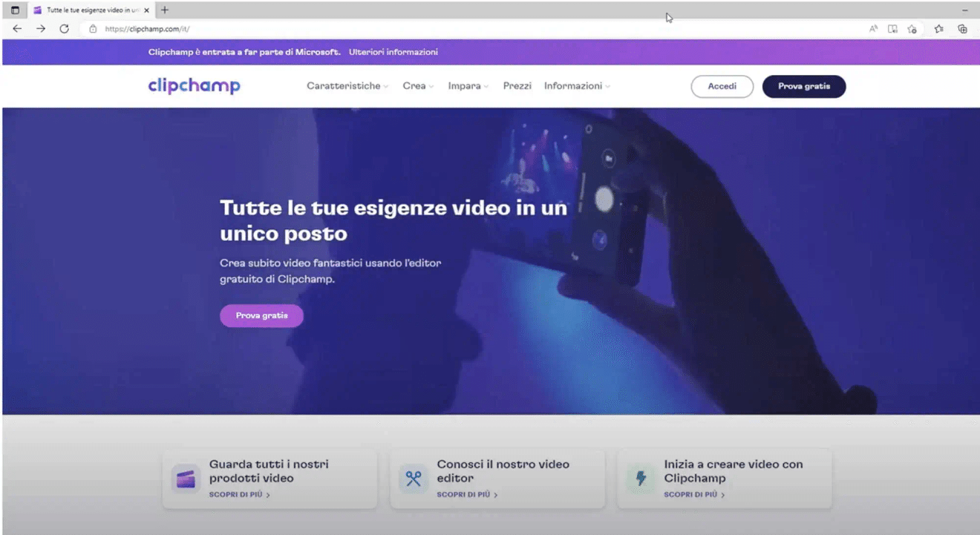Click the Clipchamp logo in the header
Image resolution: width=980 pixels, height=535 pixels.
coord(194,86)
